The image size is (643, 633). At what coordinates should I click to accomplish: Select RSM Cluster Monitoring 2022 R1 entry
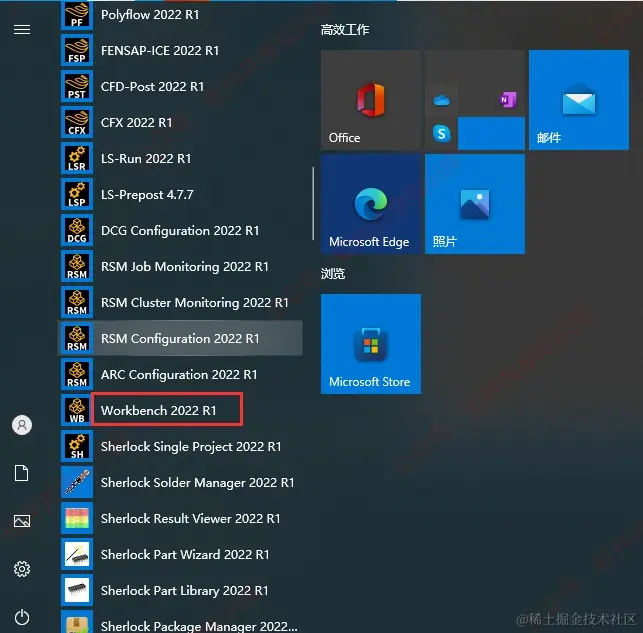(195, 303)
